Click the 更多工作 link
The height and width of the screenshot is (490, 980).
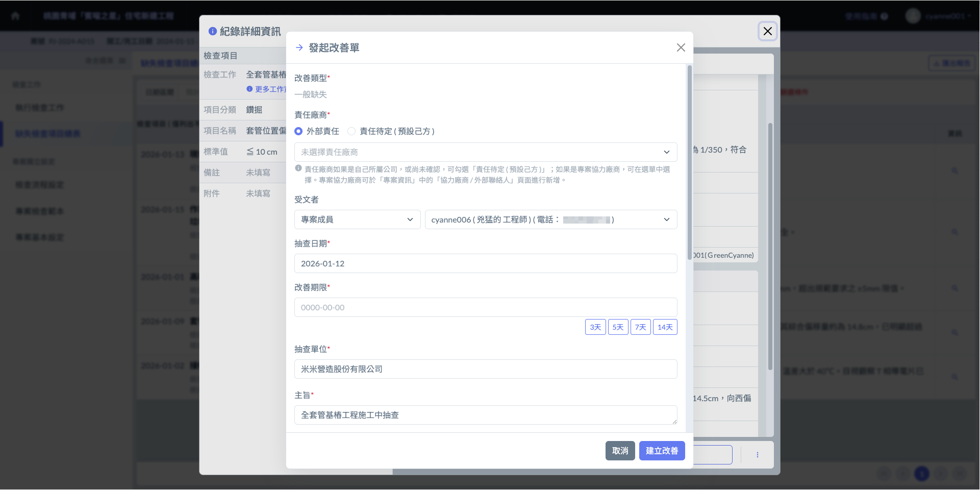click(x=270, y=89)
